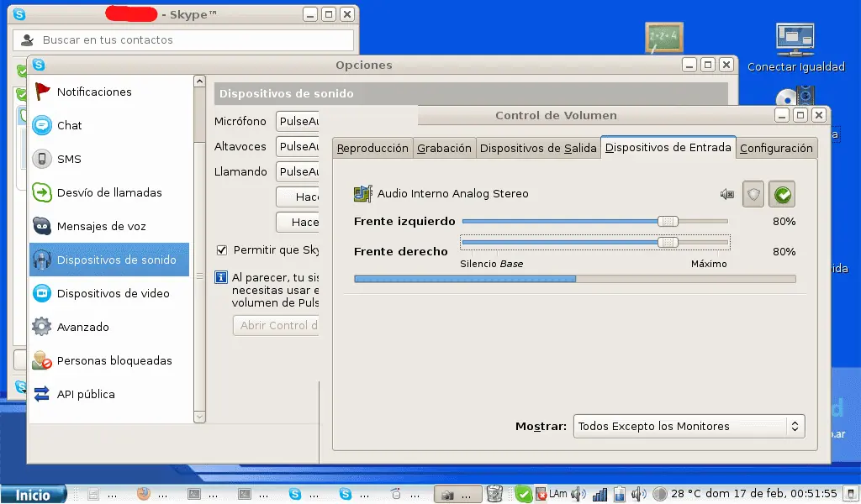Toggle set-as-fallback green check button

point(782,195)
